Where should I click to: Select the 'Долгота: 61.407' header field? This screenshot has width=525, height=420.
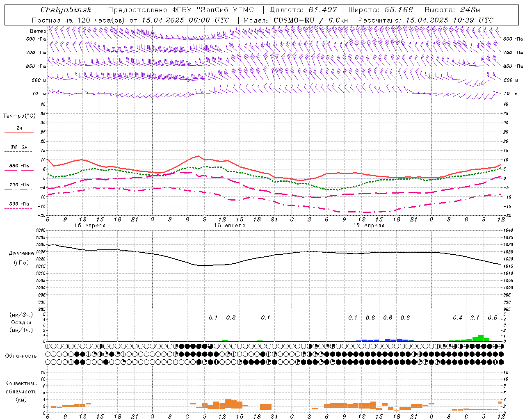tap(304, 10)
